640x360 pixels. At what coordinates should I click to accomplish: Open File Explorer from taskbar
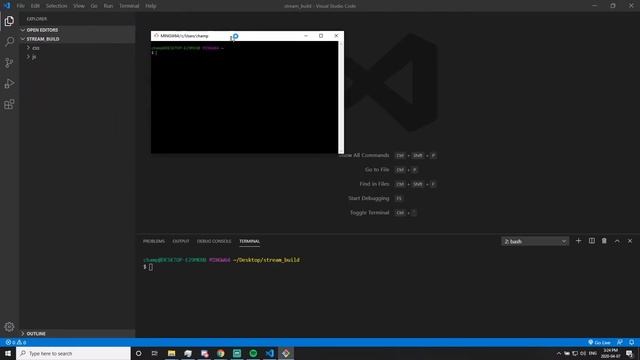pos(171,353)
